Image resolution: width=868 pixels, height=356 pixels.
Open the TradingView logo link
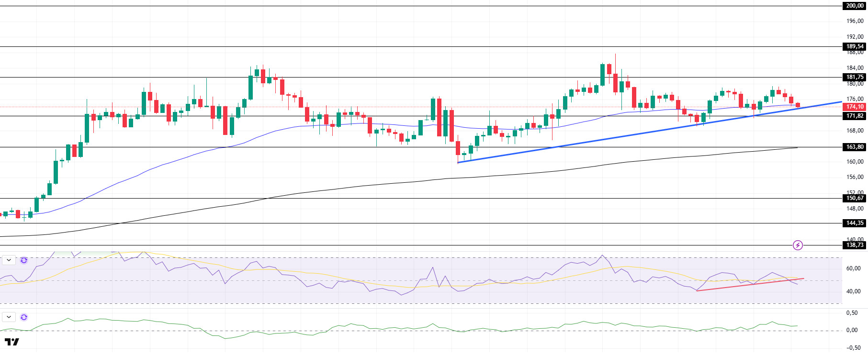click(x=12, y=342)
